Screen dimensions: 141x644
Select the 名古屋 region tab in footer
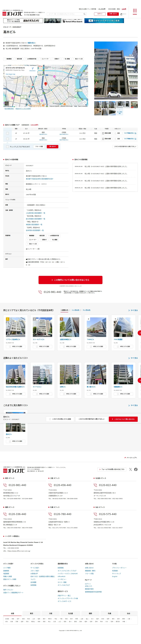[70, 613]
